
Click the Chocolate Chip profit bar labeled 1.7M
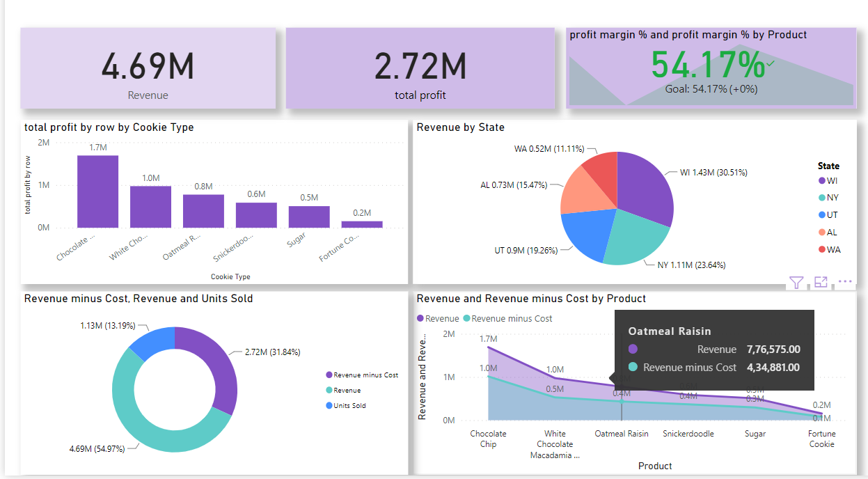pyautogui.click(x=97, y=191)
